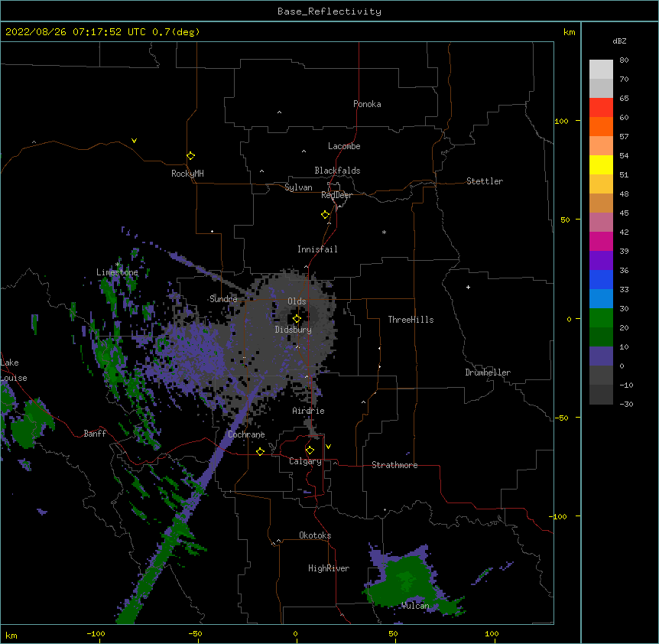
Task: Click the Drumheller town label
Action: [x=488, y=372]
